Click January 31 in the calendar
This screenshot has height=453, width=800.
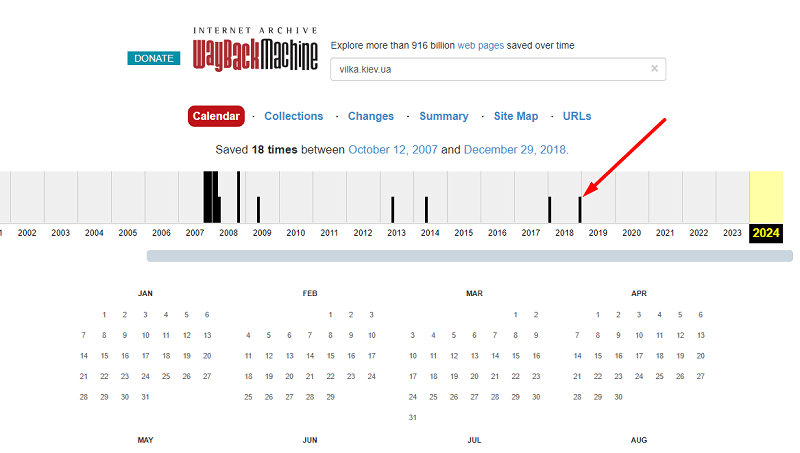[x=145, y=397]
